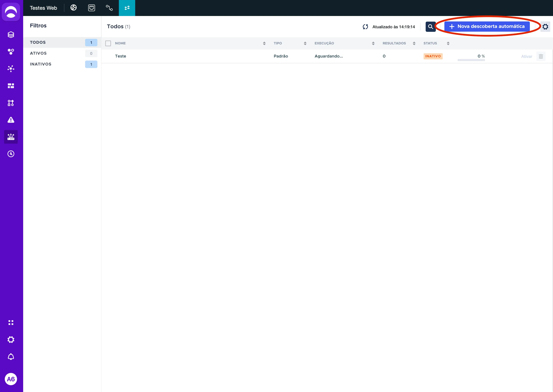Click the purple app logo in the sidebar
This screenshot has width=553, height=392.
[x=11, y=12]
